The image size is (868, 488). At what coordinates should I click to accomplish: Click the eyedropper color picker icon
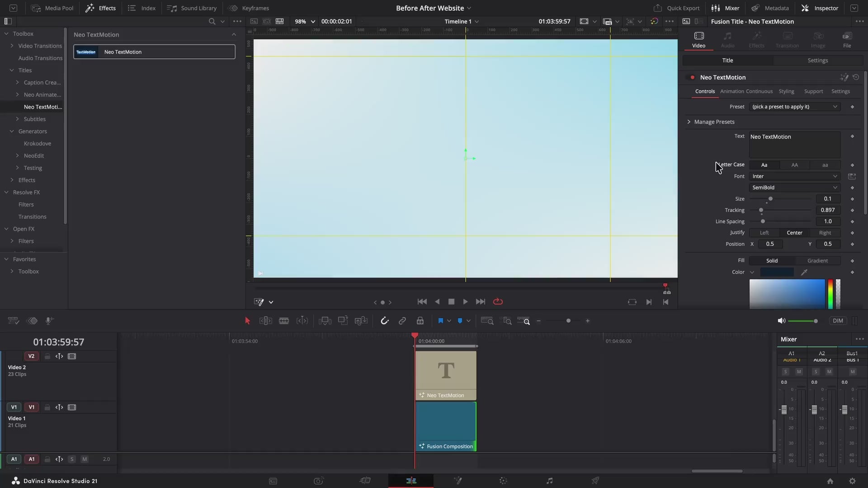click(804, 272)
